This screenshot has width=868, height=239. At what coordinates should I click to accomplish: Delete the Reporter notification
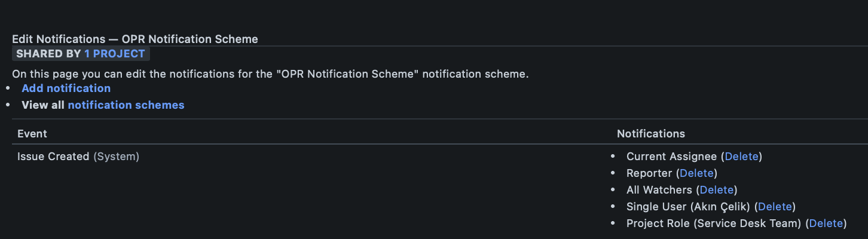pos(696,173)
